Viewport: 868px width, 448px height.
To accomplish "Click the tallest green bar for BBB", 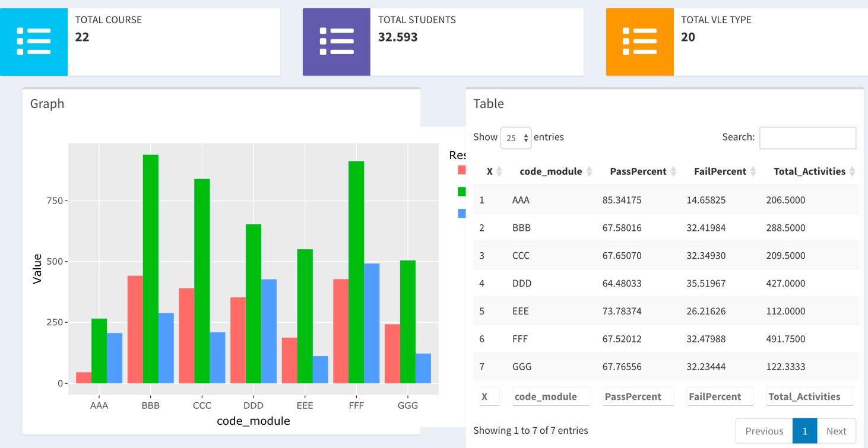I will [x=151, y=268].
